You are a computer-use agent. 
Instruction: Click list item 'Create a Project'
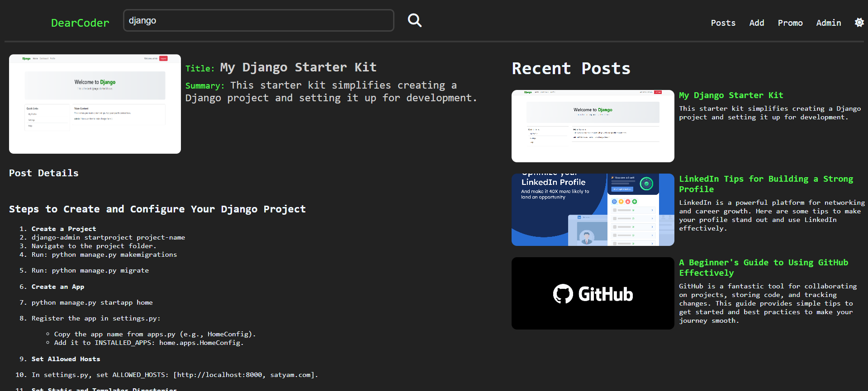pos(64,229)
